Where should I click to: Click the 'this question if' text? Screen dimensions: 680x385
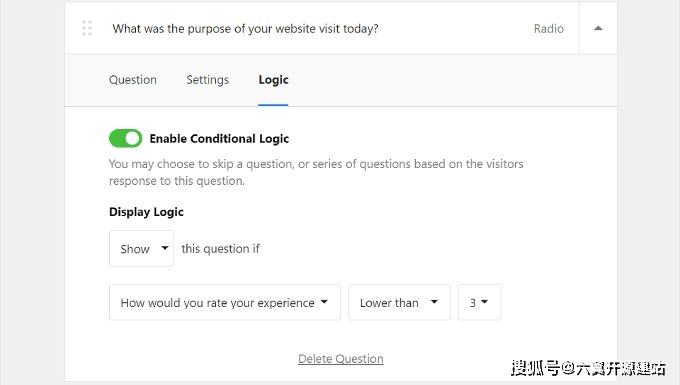(x=220, y=249)
